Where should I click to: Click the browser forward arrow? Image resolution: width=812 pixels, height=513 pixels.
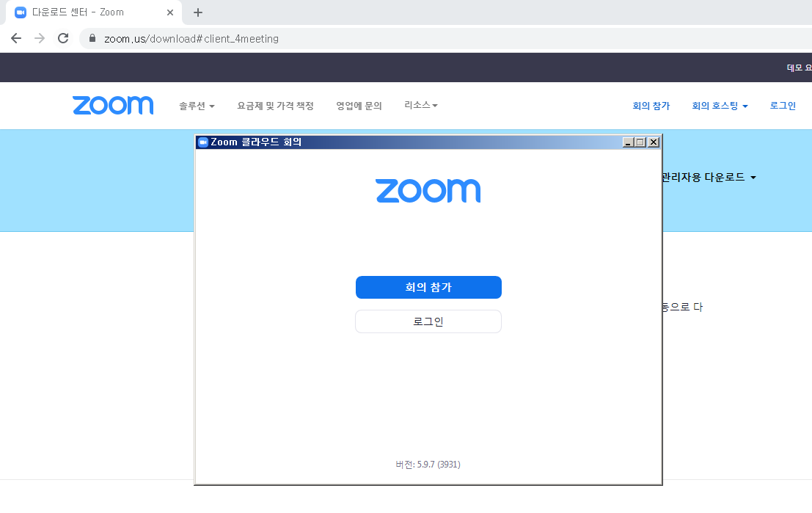coord(40,38)
